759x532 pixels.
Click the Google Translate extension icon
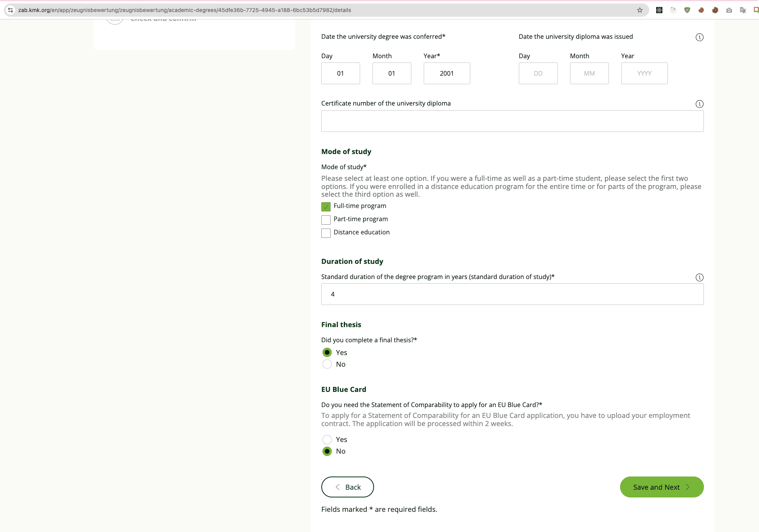tap(743, 10)
